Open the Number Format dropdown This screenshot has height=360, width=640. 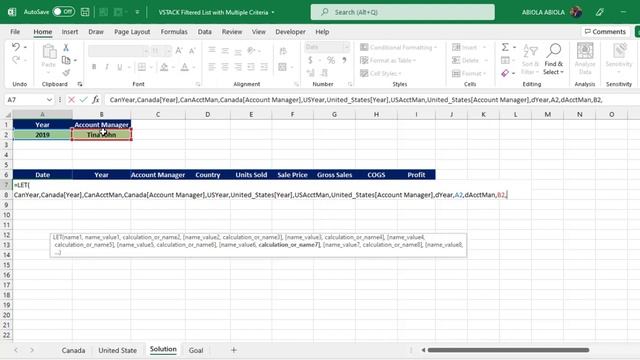coord(346,47)
